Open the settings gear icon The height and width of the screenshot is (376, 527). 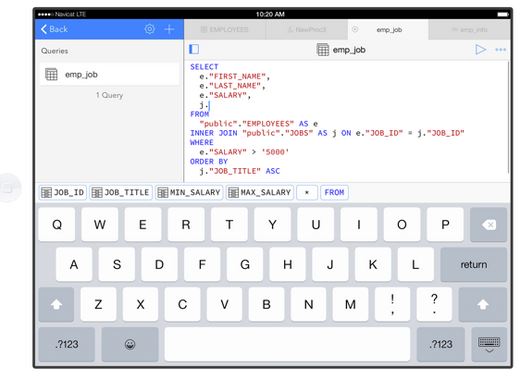[150, 29]
